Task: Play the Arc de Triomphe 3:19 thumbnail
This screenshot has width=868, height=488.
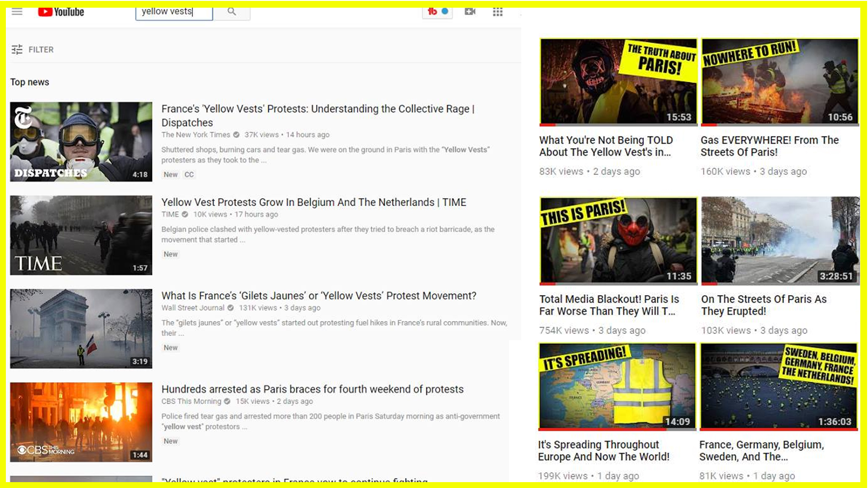Action: tap(81, 329)
